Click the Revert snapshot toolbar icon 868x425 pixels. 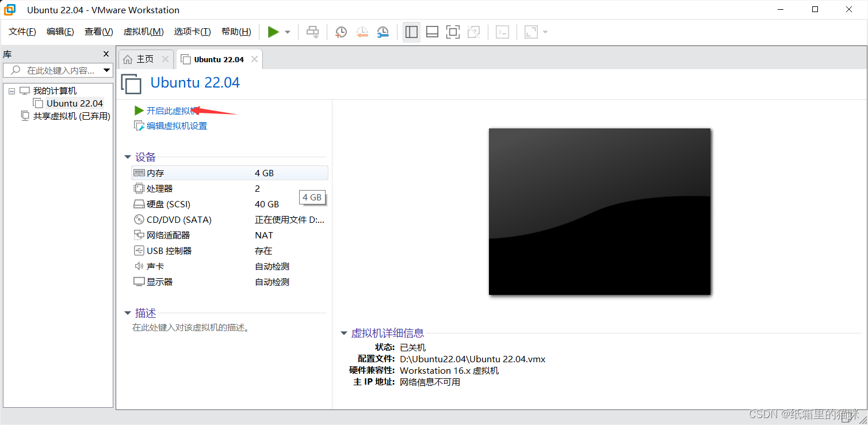(362, 32)
